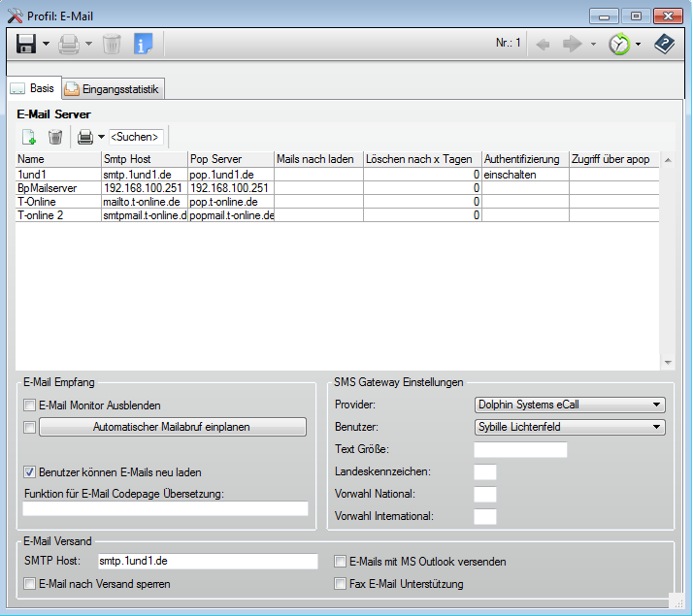Image resolution: width=693 pixels, height=616 pixels.
Task: Click the save disk icon in toolbar
Action: 26,44
